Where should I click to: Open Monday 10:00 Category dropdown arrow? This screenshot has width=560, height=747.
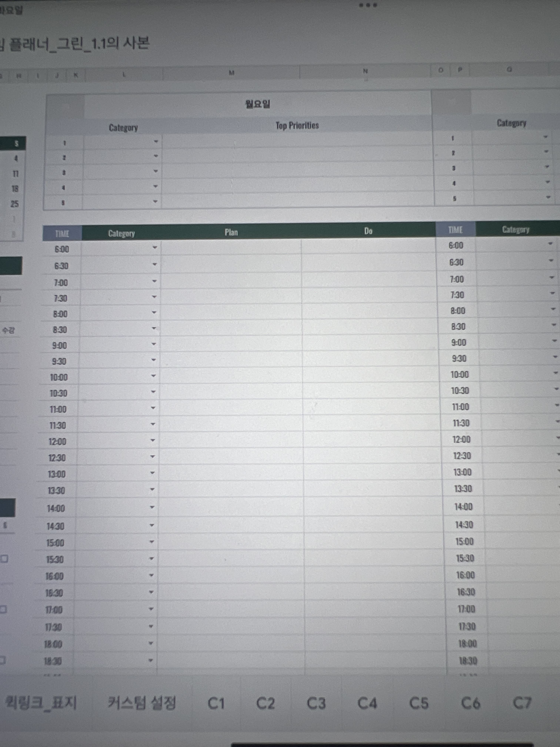[x=153, y=376]
